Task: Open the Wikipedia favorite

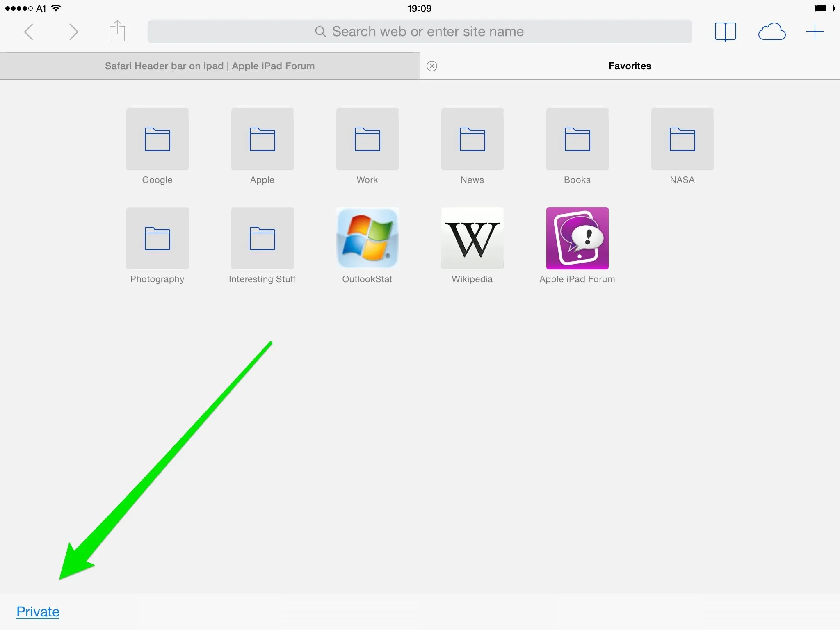Action: (x=472, y=239)
